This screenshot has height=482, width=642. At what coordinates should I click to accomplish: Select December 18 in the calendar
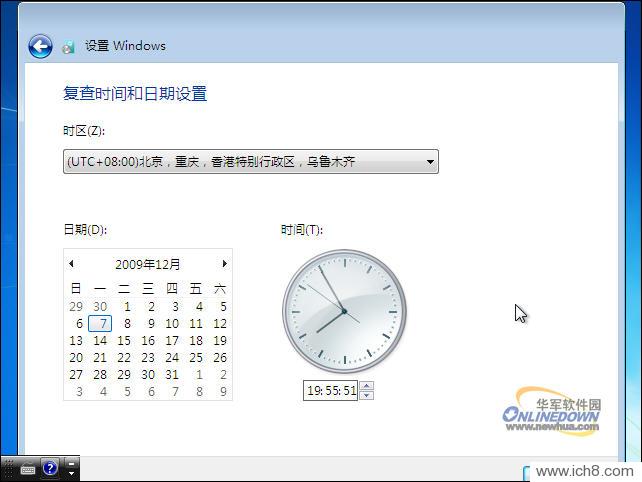click(x=196, y=341)
